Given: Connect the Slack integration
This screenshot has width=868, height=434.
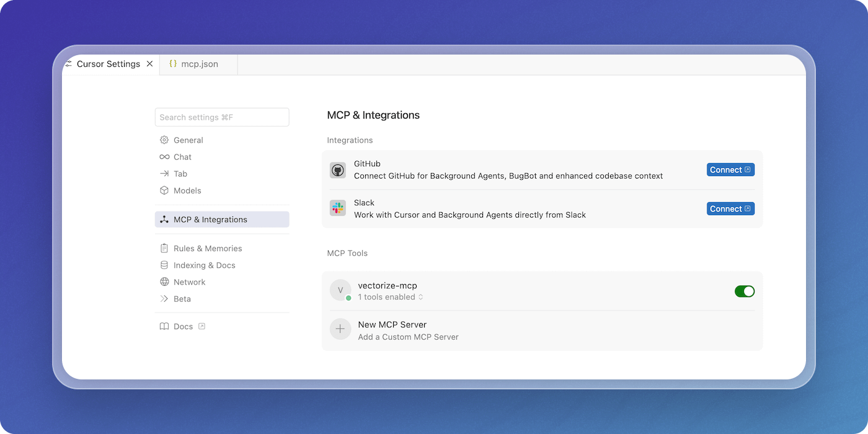Looking at the screenshot, I should 730,209.
